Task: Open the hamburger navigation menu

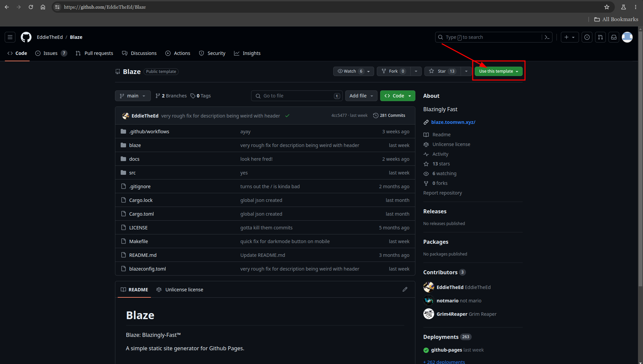Action: [x=10, y=37]
